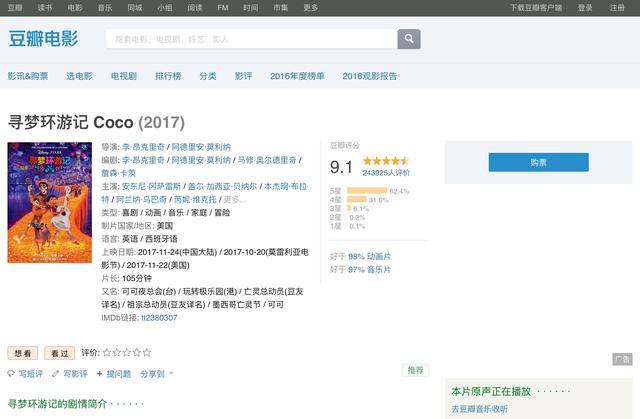Open 243925人评价 ratings link
This screenshot has height=419, width=640.
point(386,173)
